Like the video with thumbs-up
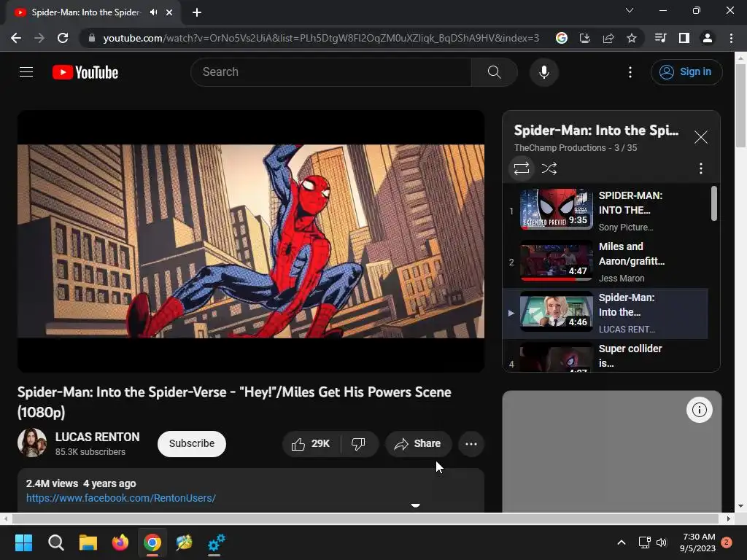The image size is (747, 560). click(311, 444)
